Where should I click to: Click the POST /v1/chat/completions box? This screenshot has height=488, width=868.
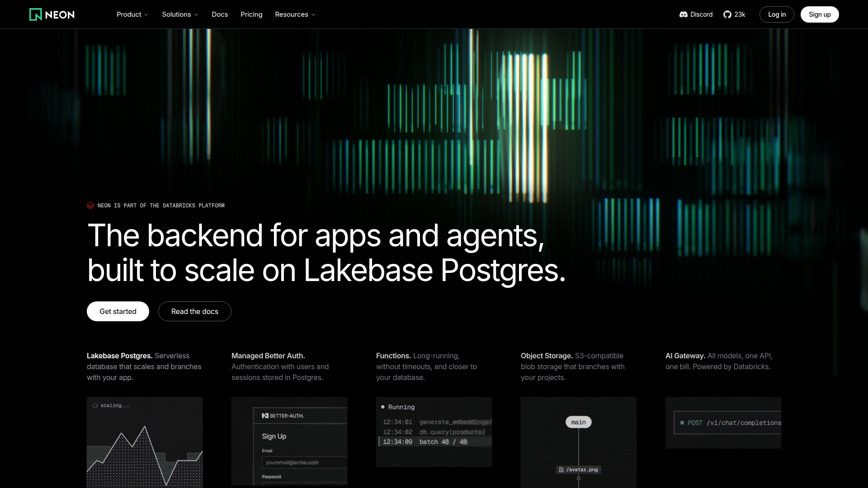(x=727, y=423)
